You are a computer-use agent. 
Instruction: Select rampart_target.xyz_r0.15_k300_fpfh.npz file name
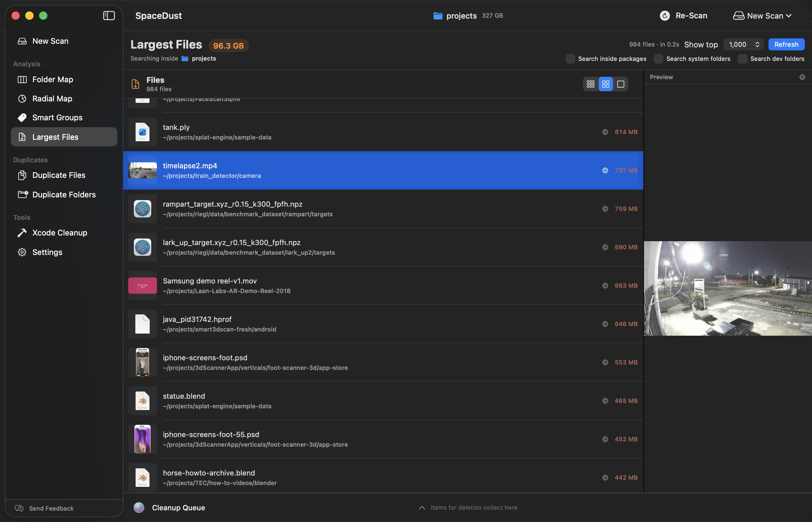coord(233,204)
